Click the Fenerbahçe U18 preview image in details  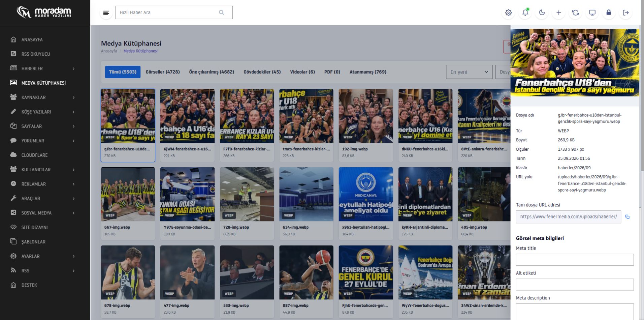(575, 62)
